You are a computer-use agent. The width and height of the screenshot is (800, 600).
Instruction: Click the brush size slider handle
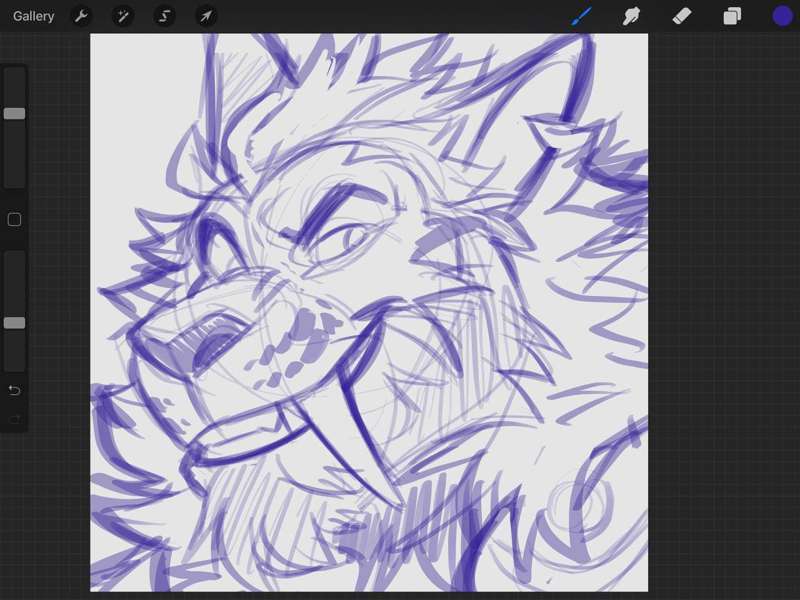14,113
